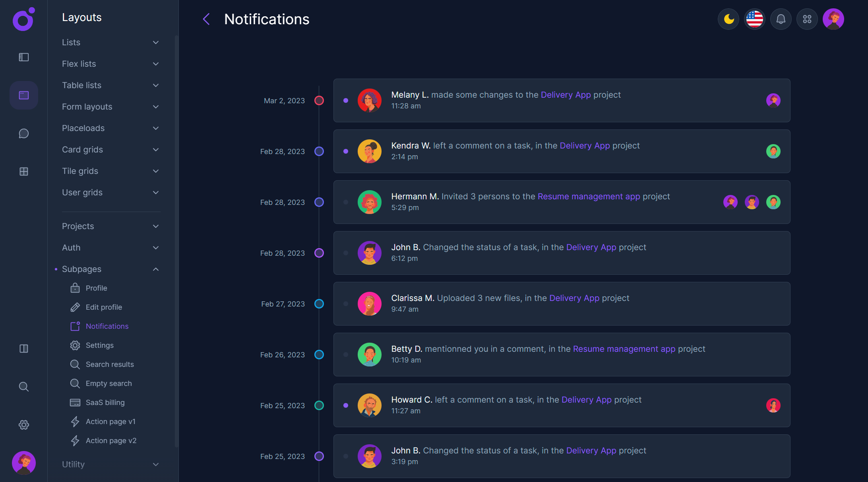Open the search icon in the left rail

pyautogui.click(x=23, y=386)
